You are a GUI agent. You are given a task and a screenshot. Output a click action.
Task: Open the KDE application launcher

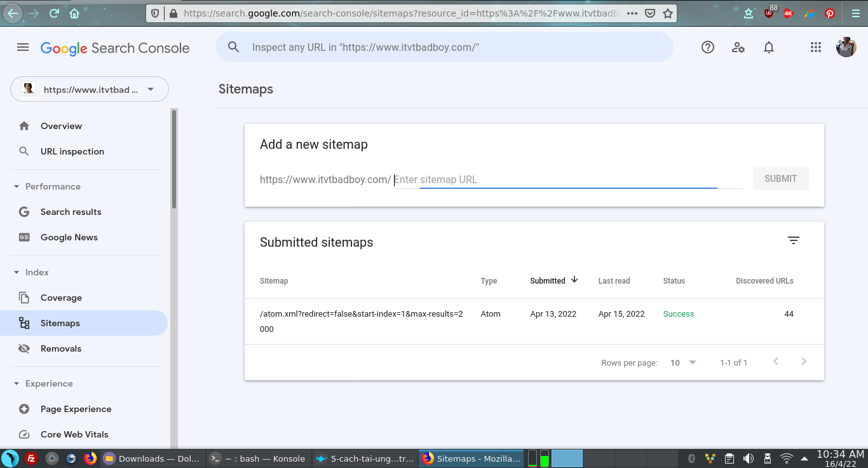pyautogui.click(x=10, y=458)
